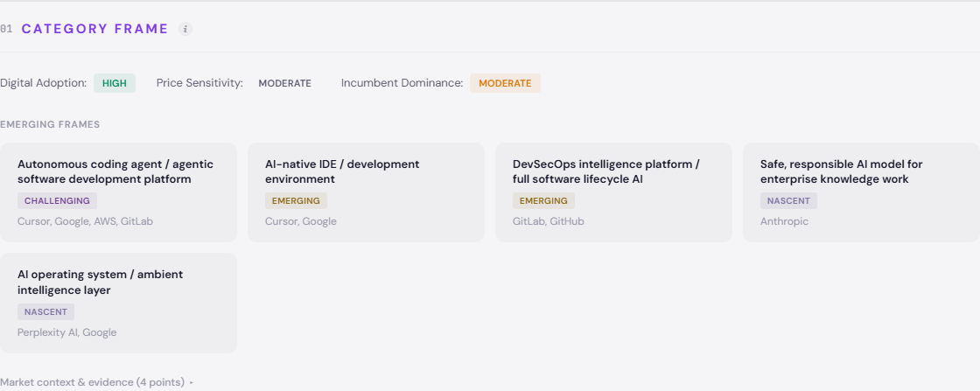
Task: Click the NASCENT tag on AI operating system card
Action: [x=45, y=311]
